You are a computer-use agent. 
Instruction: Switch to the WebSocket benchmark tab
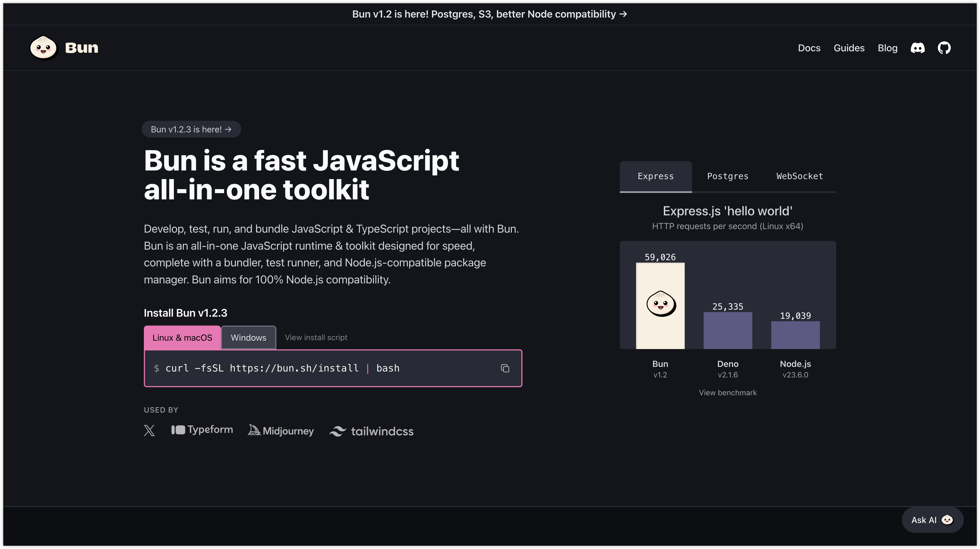coord(800,176)
